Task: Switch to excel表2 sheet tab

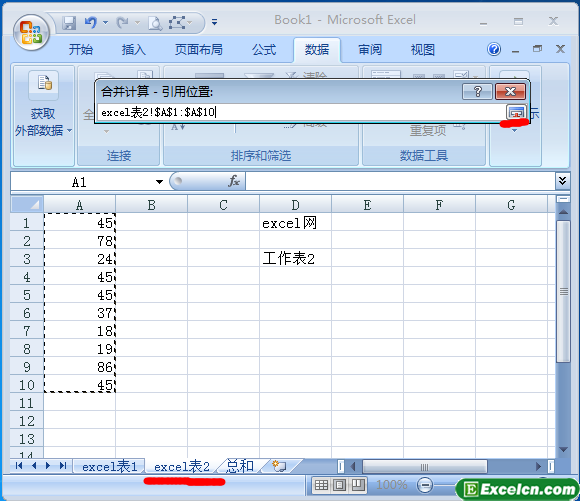Action: [x=182, y=466]
